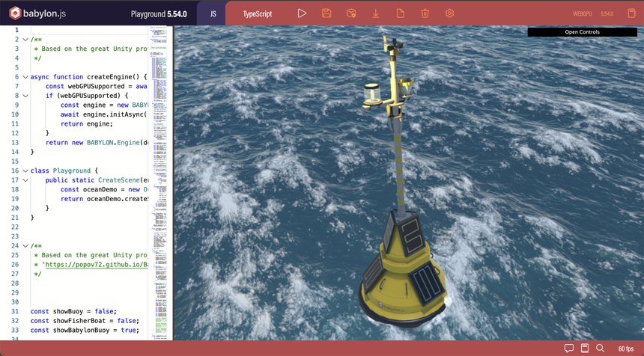Screen dimensions: 644x356
Task: Click the Download arrow icon
Action: click(x=376, y=13)
